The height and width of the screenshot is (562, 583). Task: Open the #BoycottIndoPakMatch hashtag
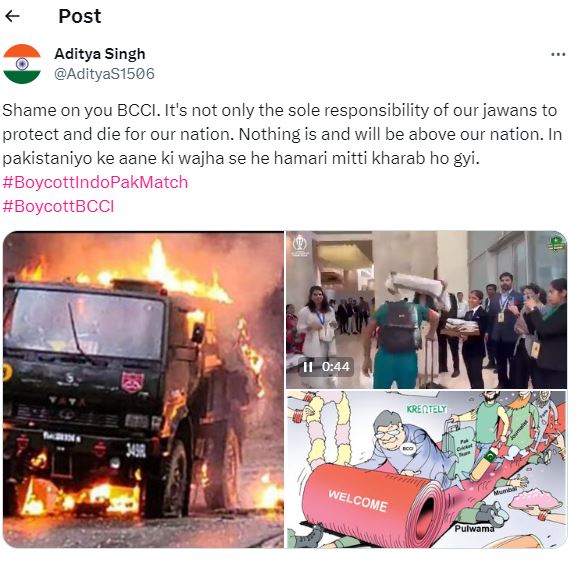point(95,183)
